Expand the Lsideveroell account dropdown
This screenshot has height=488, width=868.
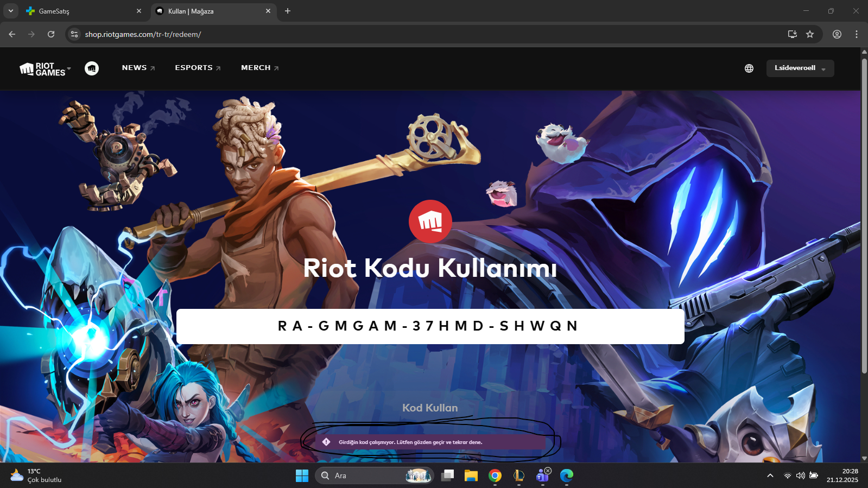pos(800,68)
